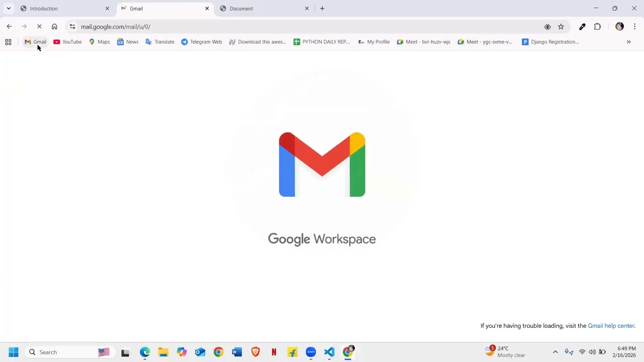Screen dimensions: 644x362
Task: Open the battery status icon in tray
Action: 602,352
